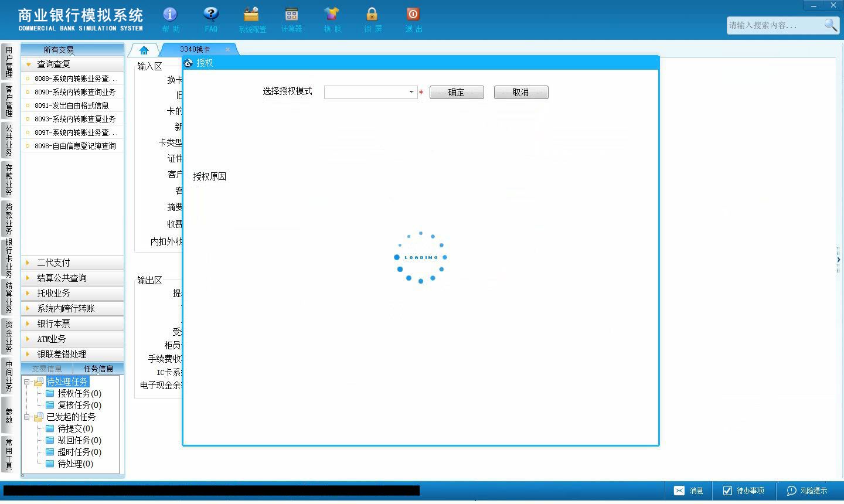Open 8093-系统内转账查复业务

pos(73,119)
